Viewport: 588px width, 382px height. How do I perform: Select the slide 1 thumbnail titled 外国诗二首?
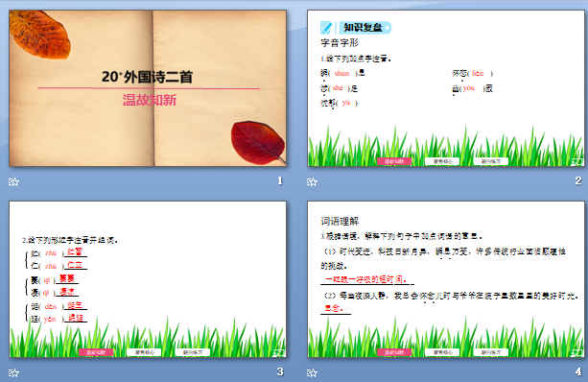pyautogui.click(x=148, y=88)
